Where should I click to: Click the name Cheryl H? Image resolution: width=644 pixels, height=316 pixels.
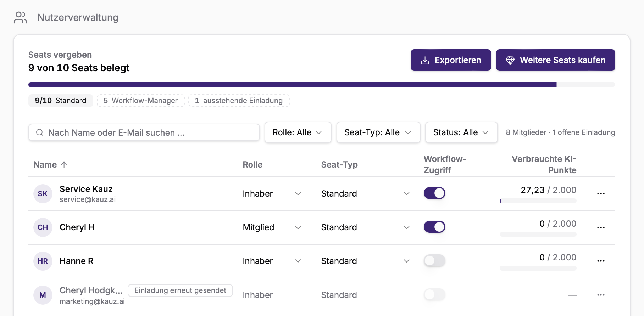77,227
